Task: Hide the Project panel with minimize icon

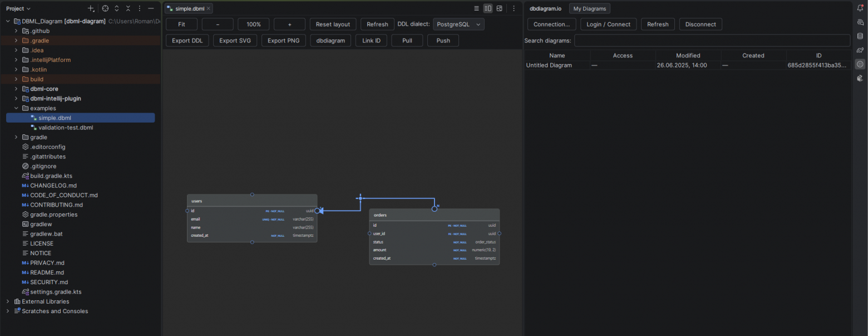Action: (x=151, y=8)
